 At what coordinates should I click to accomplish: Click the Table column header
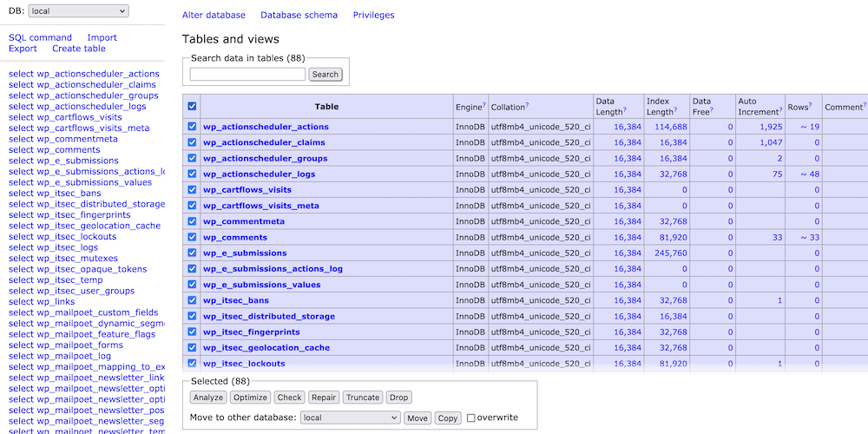pyautogui.click(x=326, y=106)
